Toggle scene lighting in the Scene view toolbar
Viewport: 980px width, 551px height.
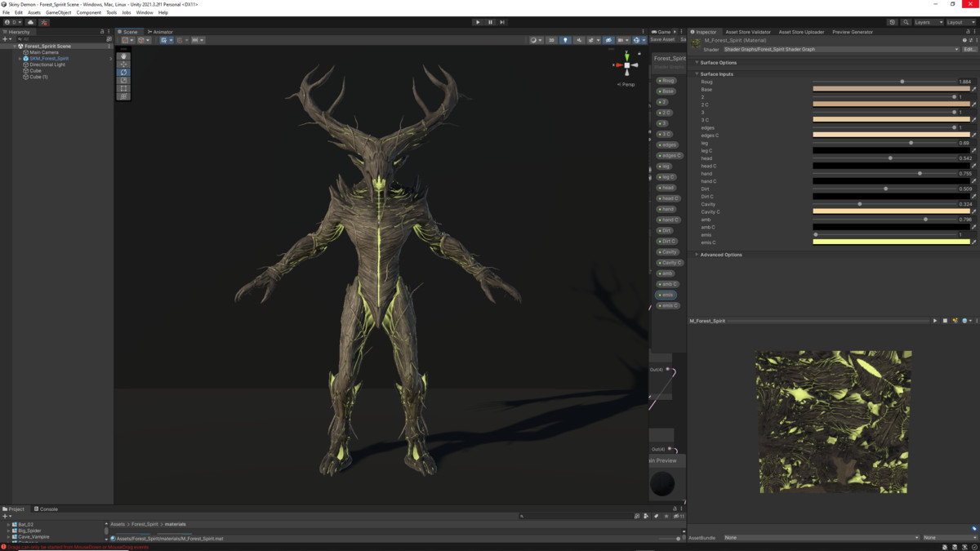pyautogui.click(x=565, y=40)
